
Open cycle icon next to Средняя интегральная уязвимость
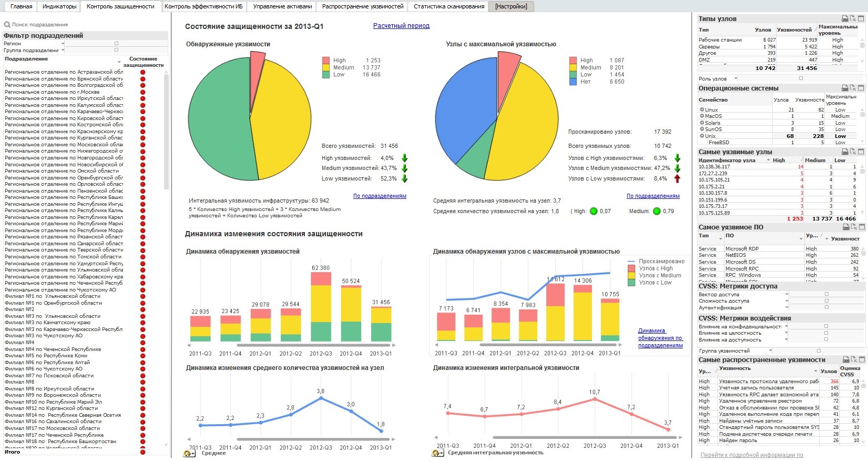click(x=437, y=453)
